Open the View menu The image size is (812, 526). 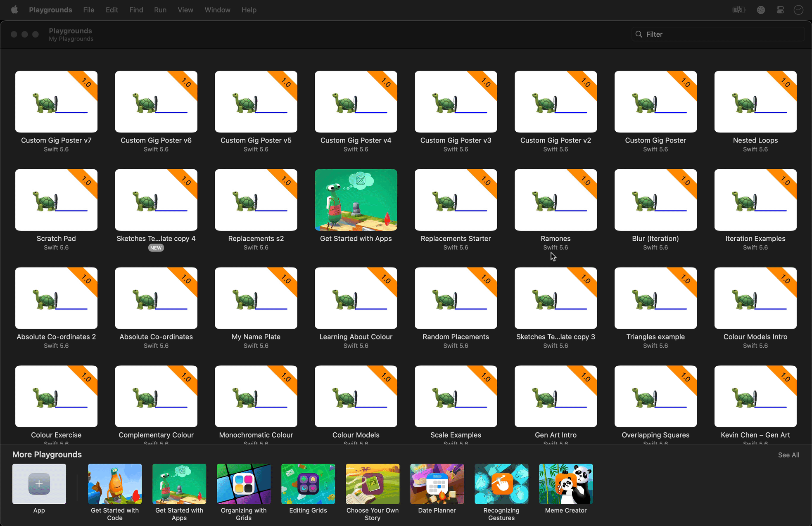click(185, 9)
